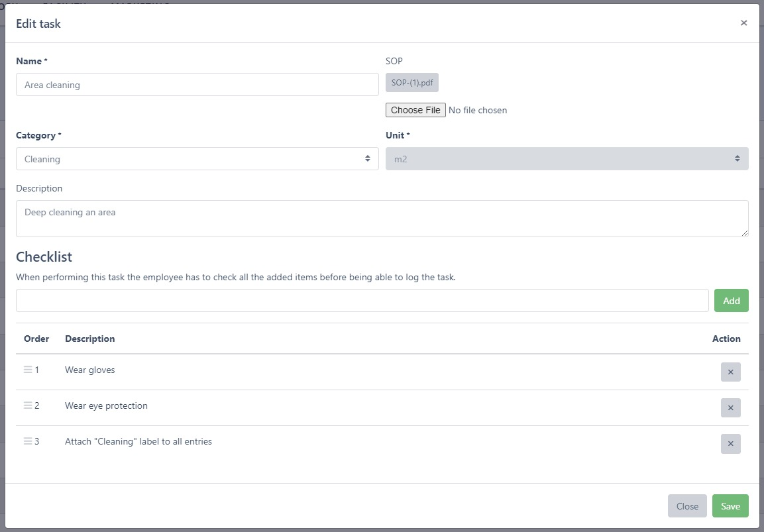764x532 pixels.
Task: Click drag handle for checklist item 2
Action: [x=28, y=405]
